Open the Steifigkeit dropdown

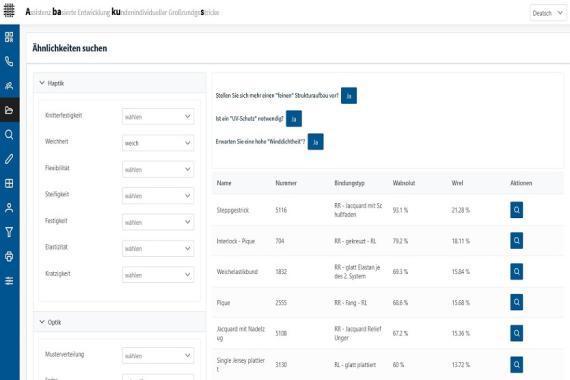click(158, 196)
